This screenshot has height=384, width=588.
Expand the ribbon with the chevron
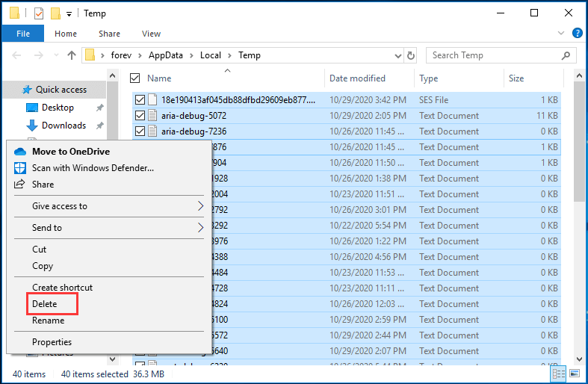560,33
